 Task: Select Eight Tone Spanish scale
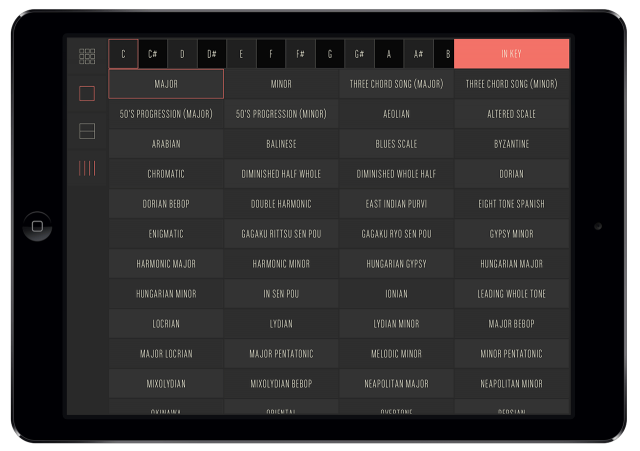click(x=511, y=204)
